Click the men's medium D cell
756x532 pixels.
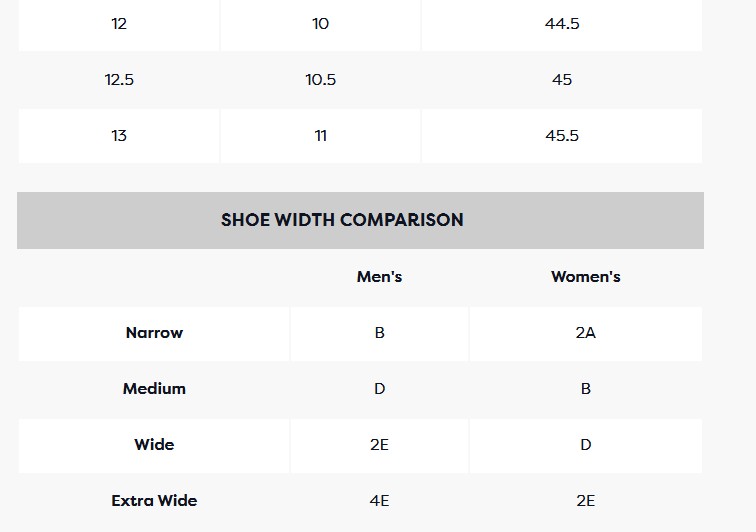[x=379, y=389]
